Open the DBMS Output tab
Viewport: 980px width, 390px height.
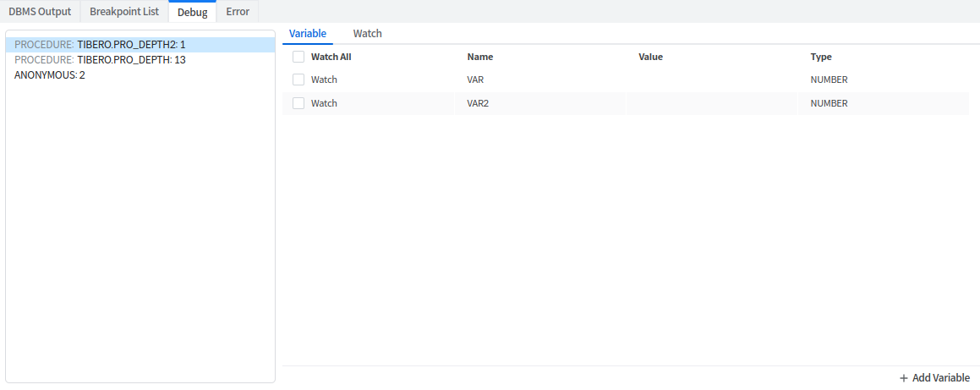[x=40, y=12]
